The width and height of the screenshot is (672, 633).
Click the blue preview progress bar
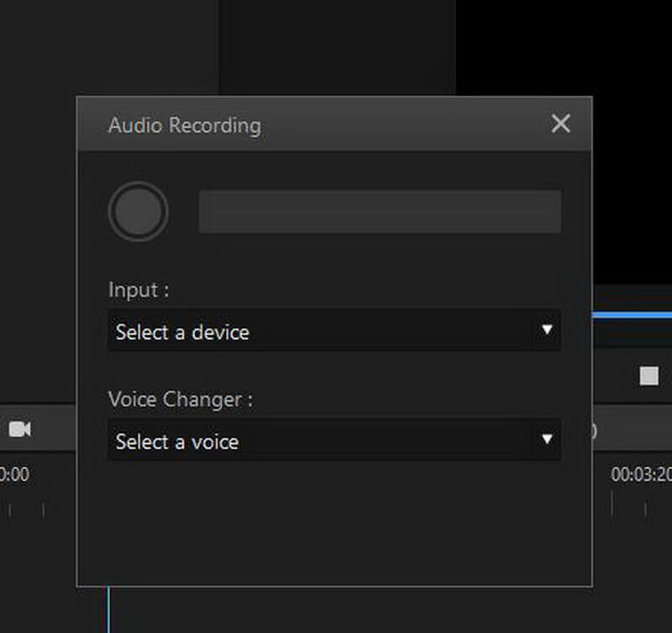tap(632, 315)
